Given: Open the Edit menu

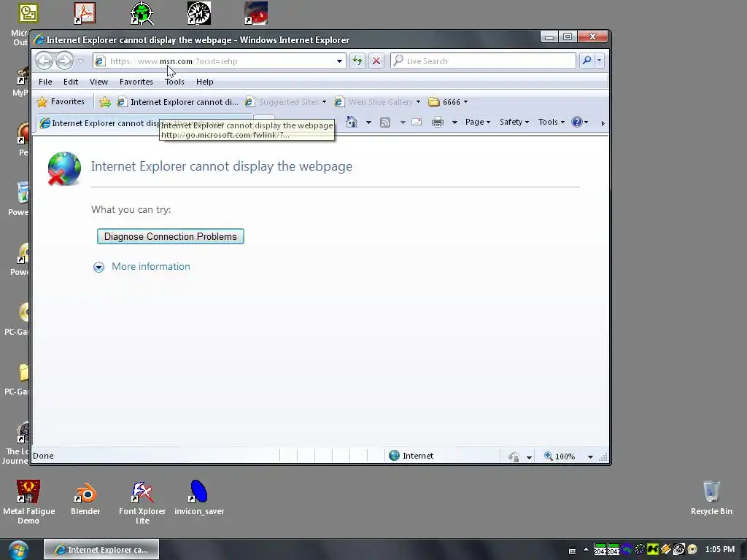Looking at the screenshot, I should point(71,82).
